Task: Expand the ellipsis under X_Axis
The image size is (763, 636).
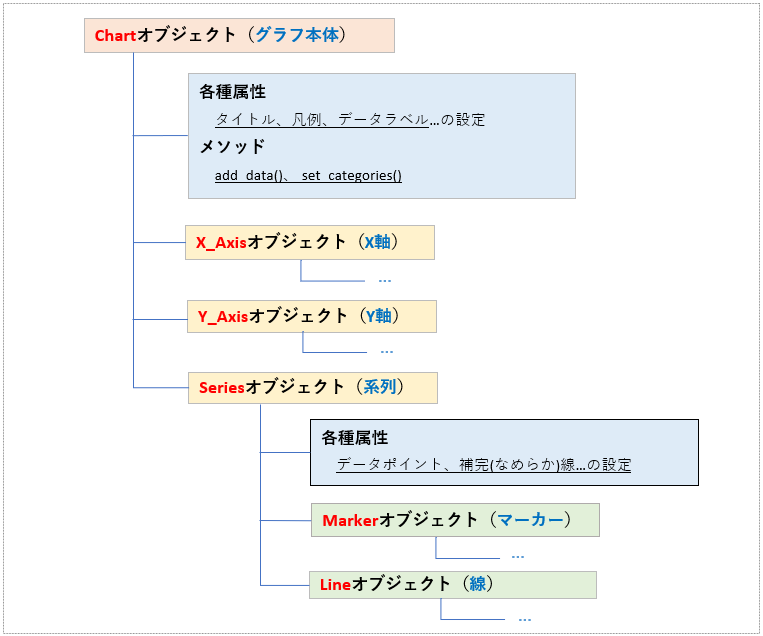Action: (x=385, y=280)
